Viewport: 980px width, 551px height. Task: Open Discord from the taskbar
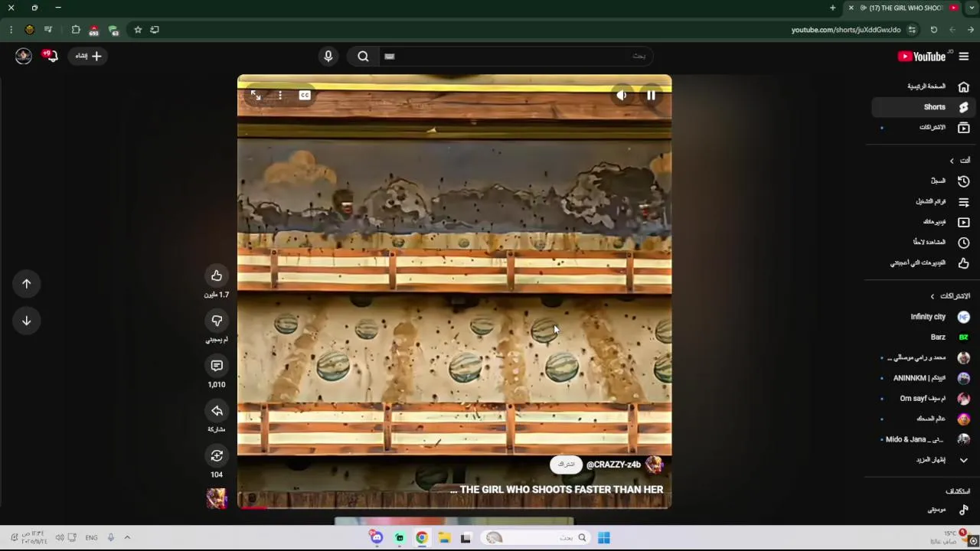tap(377, 538)
